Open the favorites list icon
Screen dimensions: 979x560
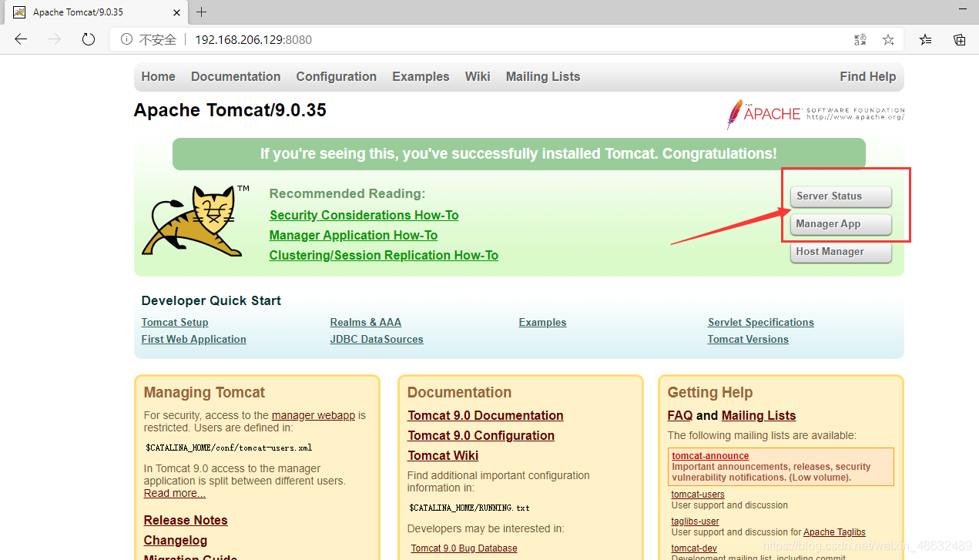925,39
